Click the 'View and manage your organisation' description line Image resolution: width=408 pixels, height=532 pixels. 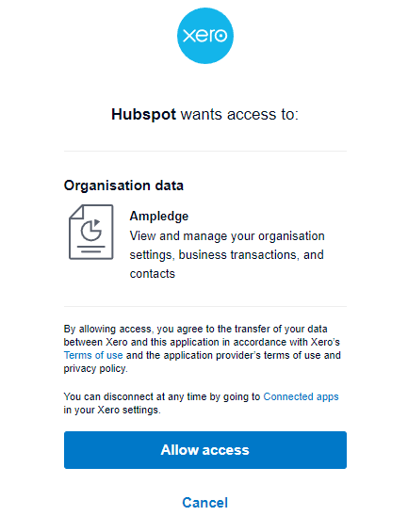tap(227, 235)
